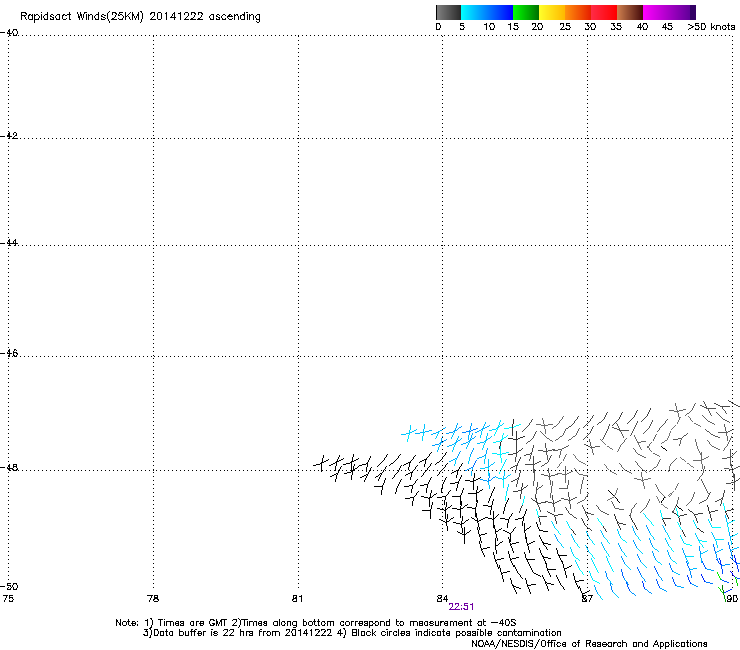The height and width of the screenshot is (650, 740).
Task: Click the purple '22:51' time label
Action: (461, 607)
